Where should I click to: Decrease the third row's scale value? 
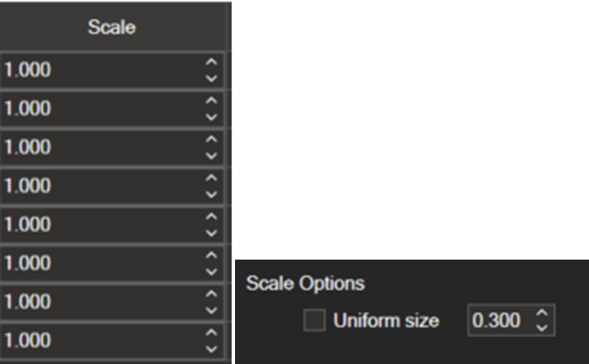[212, 155]
